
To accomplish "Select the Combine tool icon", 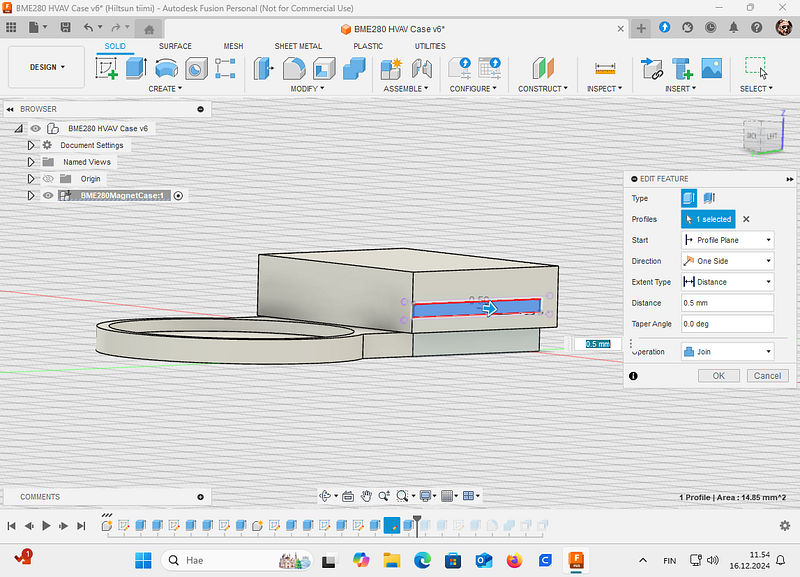I will pos(354,68).
